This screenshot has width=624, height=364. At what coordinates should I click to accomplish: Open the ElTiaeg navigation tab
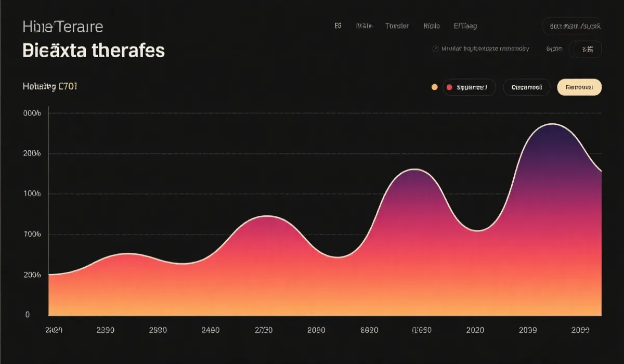pyautogui.click(x=465, y=26)
